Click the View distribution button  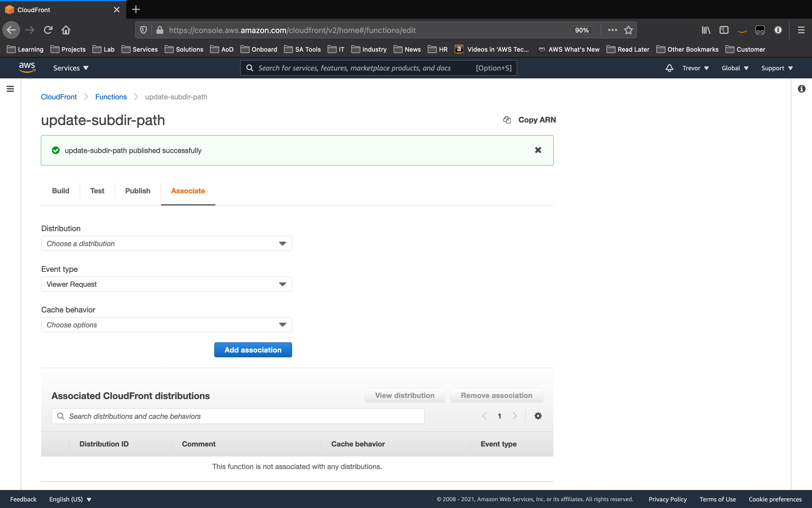point(405,395)
